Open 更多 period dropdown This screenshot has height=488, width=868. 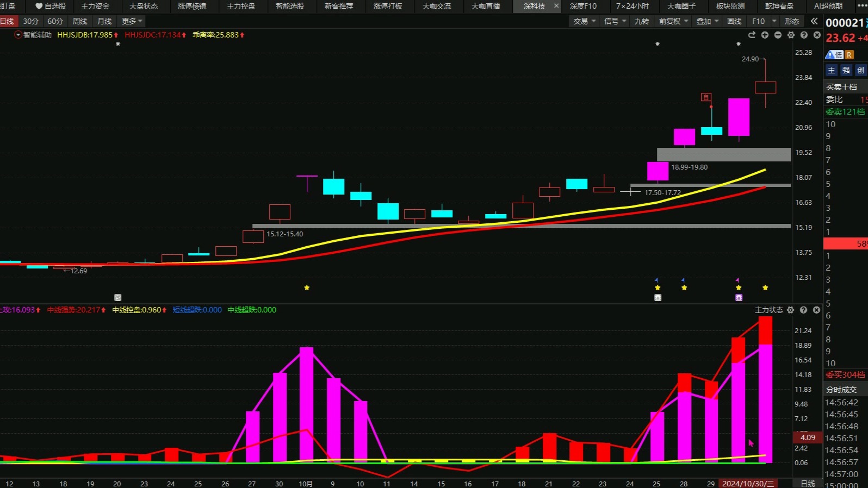tap(132, 21)
